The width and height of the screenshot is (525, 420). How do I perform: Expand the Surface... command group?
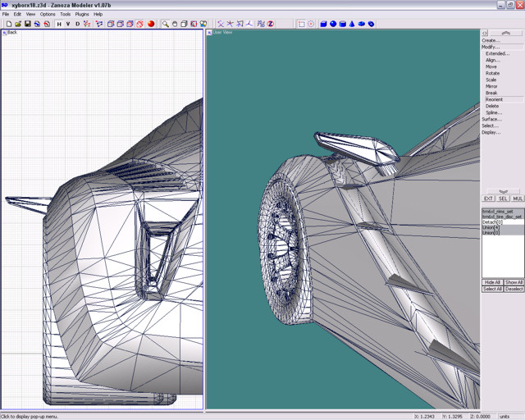coord(491,119)
